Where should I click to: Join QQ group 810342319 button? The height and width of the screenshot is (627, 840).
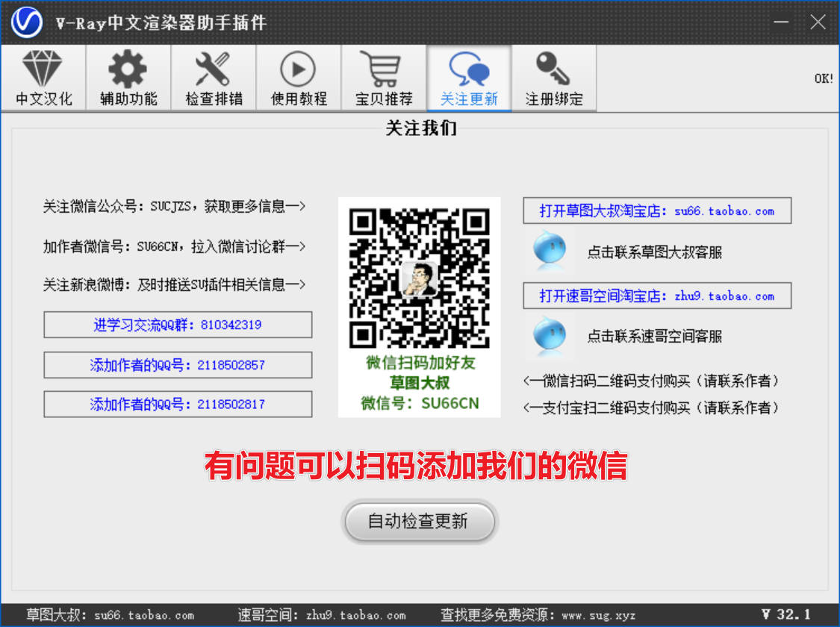click(178, 325)
